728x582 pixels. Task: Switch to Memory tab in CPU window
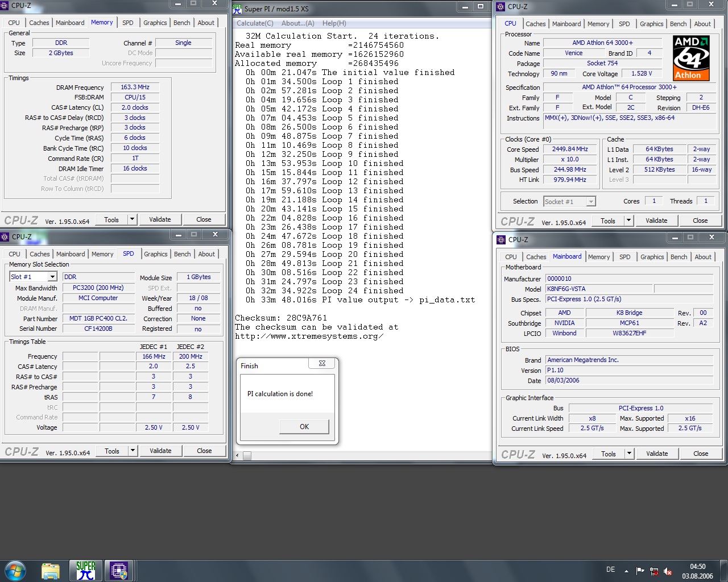[x=598, y=24]
